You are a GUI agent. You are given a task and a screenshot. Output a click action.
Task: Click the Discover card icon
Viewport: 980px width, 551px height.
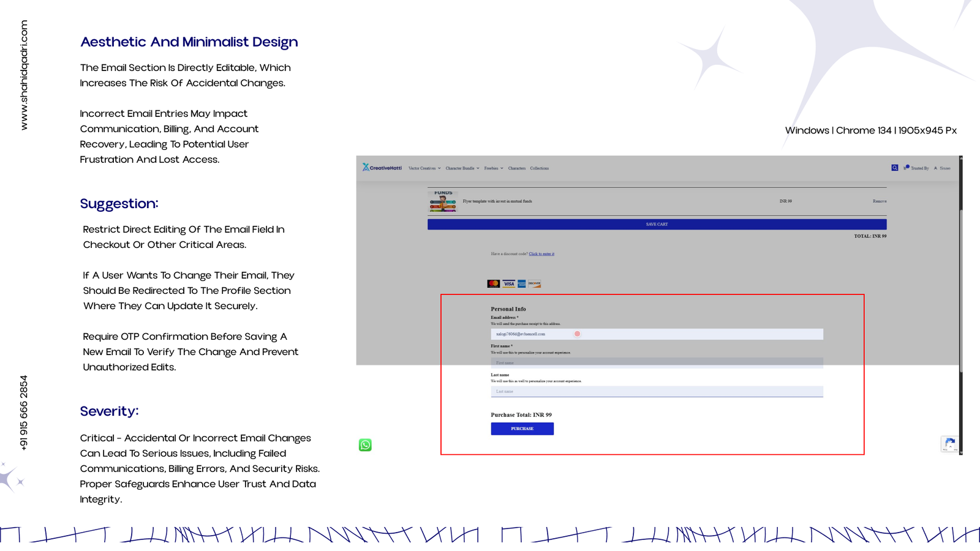[535, 283]
